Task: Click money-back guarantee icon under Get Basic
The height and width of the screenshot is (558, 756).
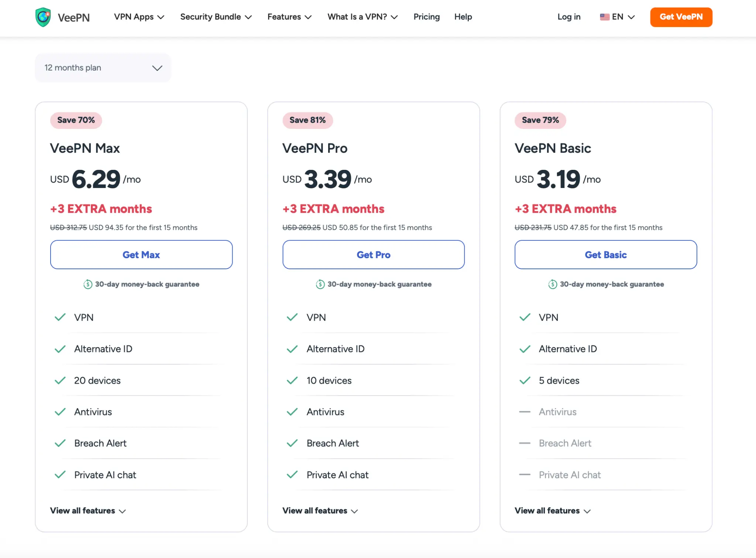Action: 552,284
